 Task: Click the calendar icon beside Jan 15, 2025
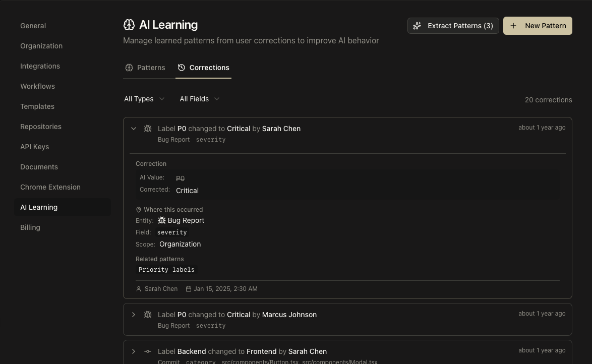189,289
